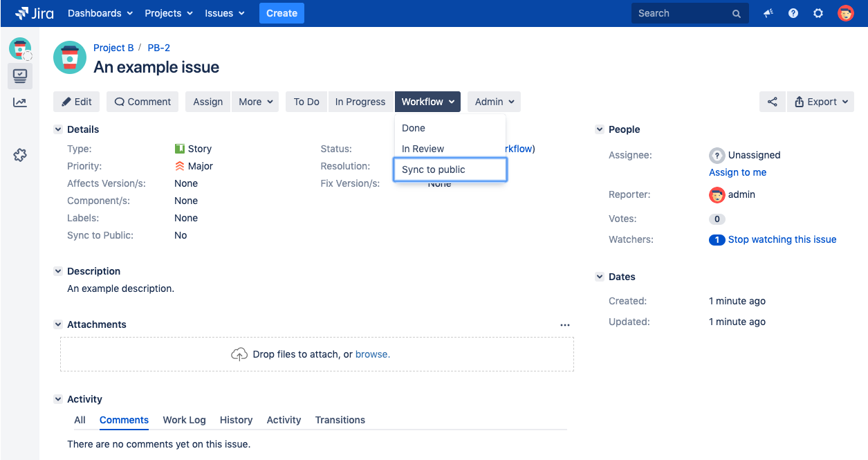Click the Create button

tap(281, 13)
